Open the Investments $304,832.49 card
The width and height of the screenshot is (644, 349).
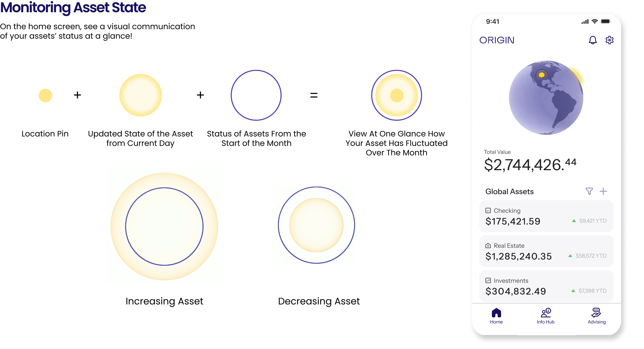point(546,286)
